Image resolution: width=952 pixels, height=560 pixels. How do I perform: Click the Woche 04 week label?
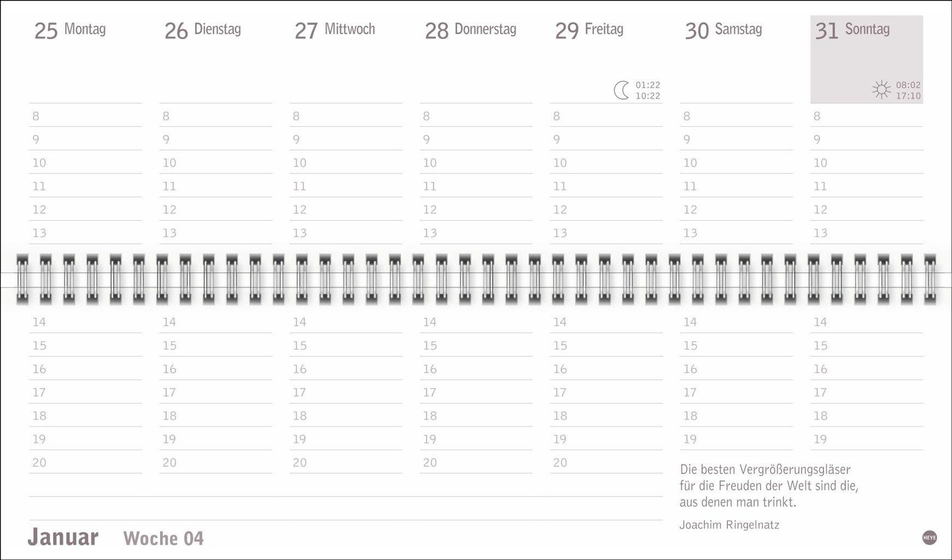(x=163, y=538)
